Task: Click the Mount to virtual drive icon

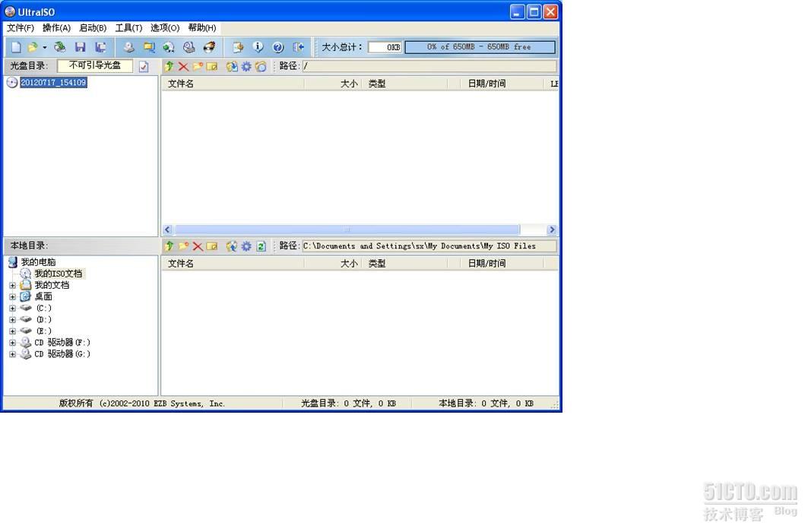Action: click(x=189, y=47)
